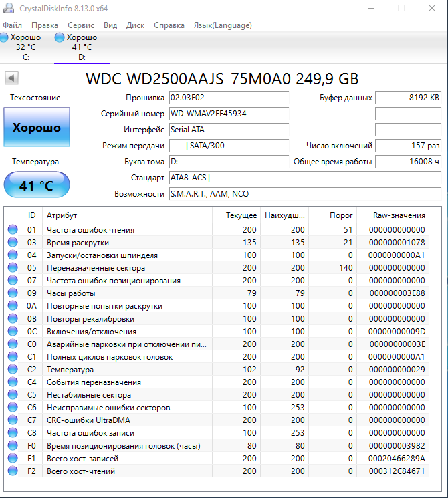This screenshot has height=498, width=448.
Task: Select raw value 00020466289A
Action: pyautogui.click(x=397, y=459)
